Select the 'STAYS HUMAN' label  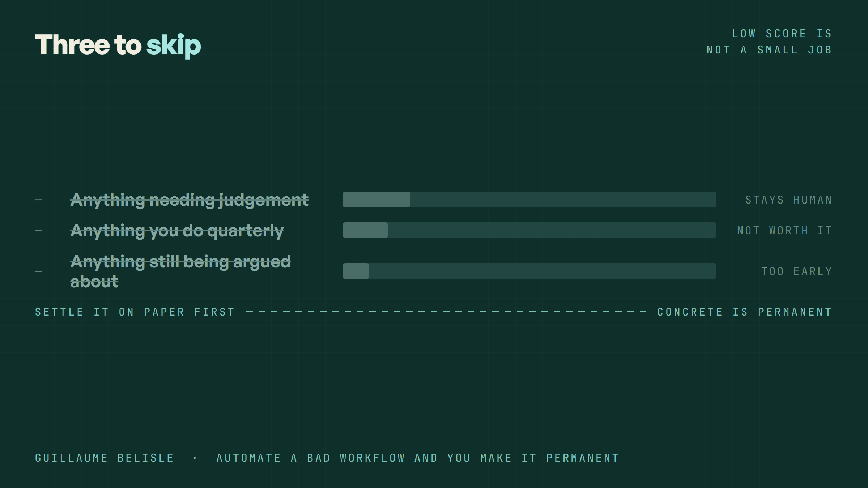[789, 200]
